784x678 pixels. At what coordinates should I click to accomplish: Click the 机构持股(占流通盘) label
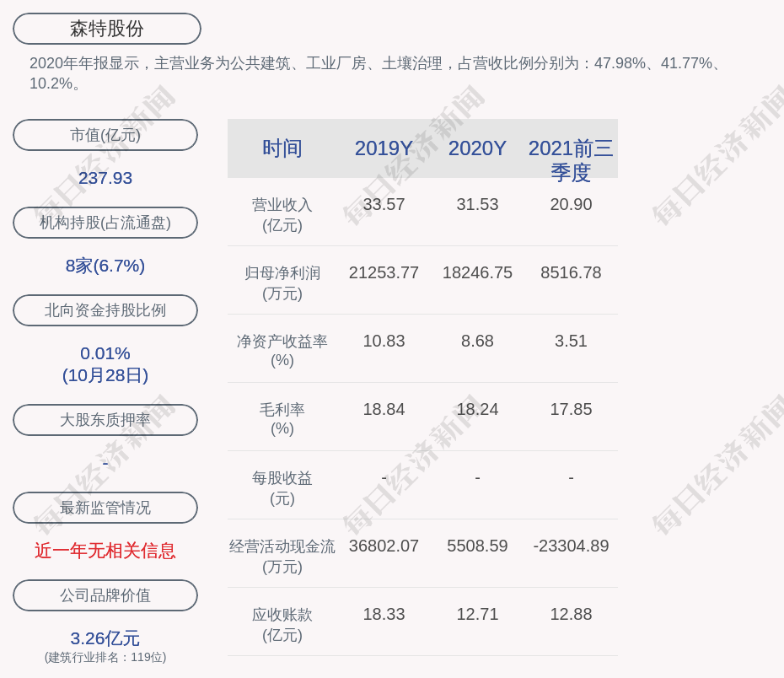click(105, 223)
